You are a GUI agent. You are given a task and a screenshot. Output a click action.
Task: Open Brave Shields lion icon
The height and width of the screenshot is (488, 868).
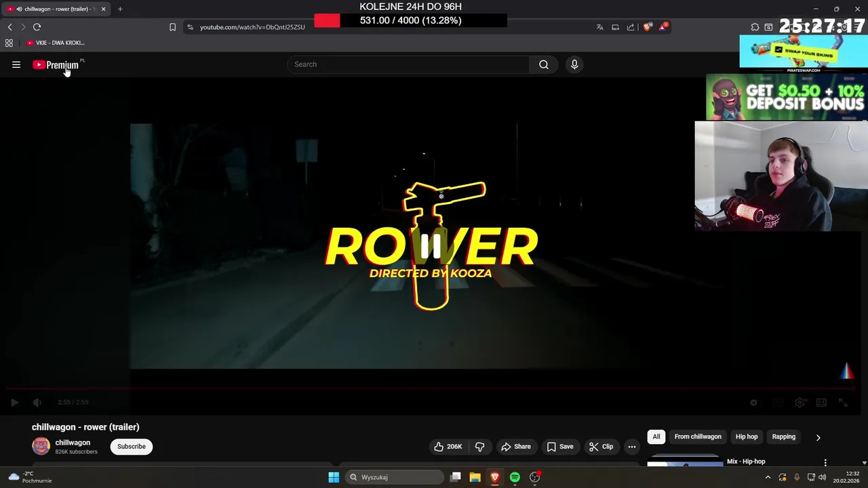click(648, 27)
